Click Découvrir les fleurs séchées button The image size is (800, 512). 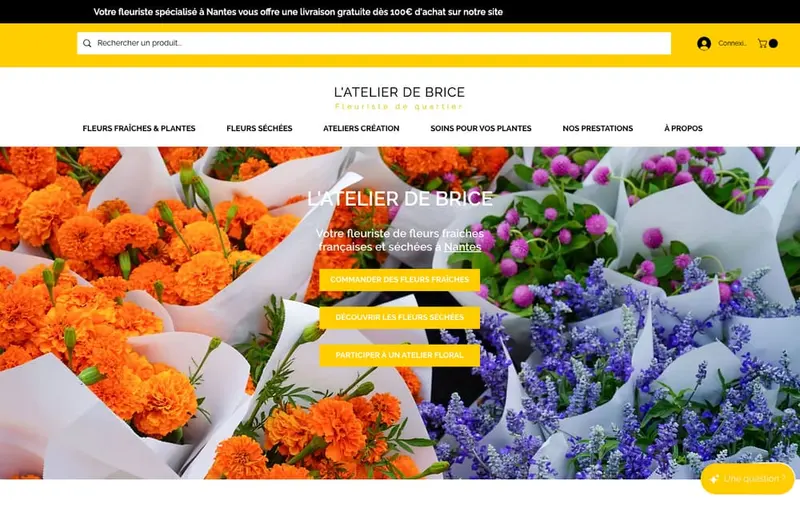click(x=399, y=317)
